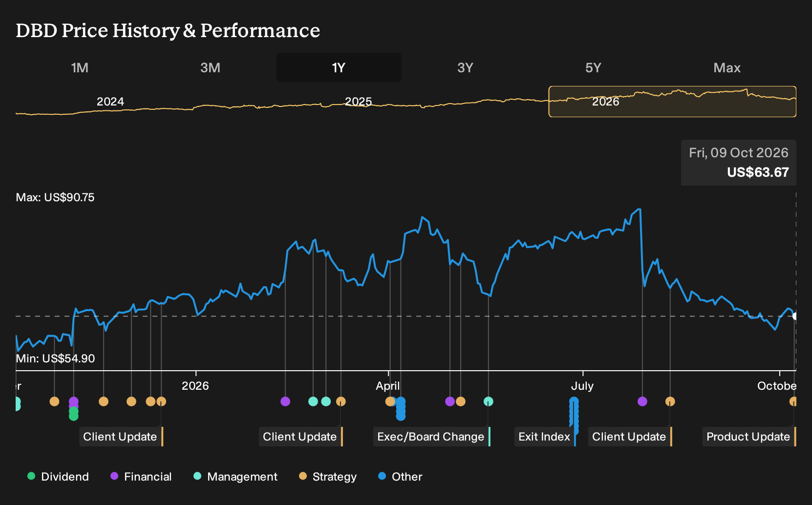Toggle Strategy events in the legend
Screen dimensions: 812x505
[328, 476]
